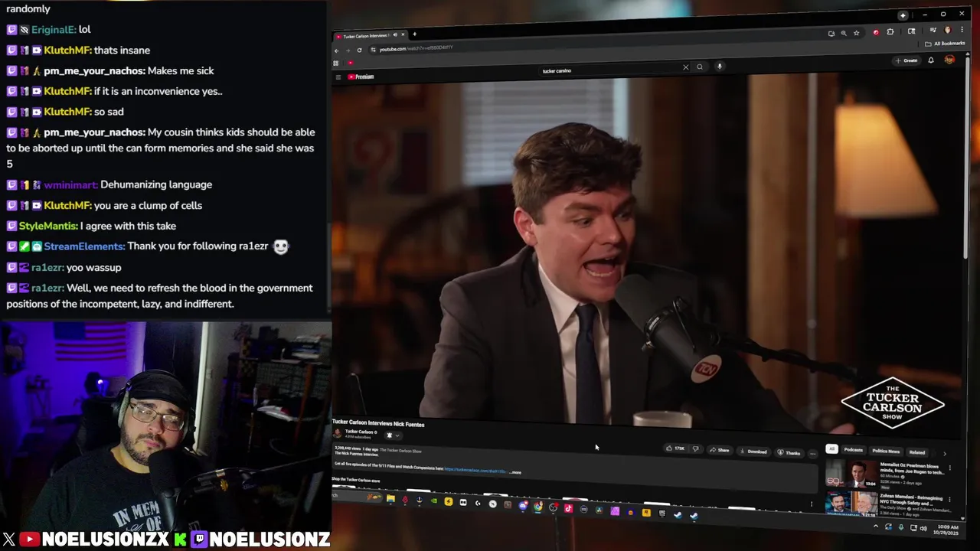Open options menu for Mentalist Oz Pearlman video
Viewport: 980px width, 551px height.
coord(949,468)
